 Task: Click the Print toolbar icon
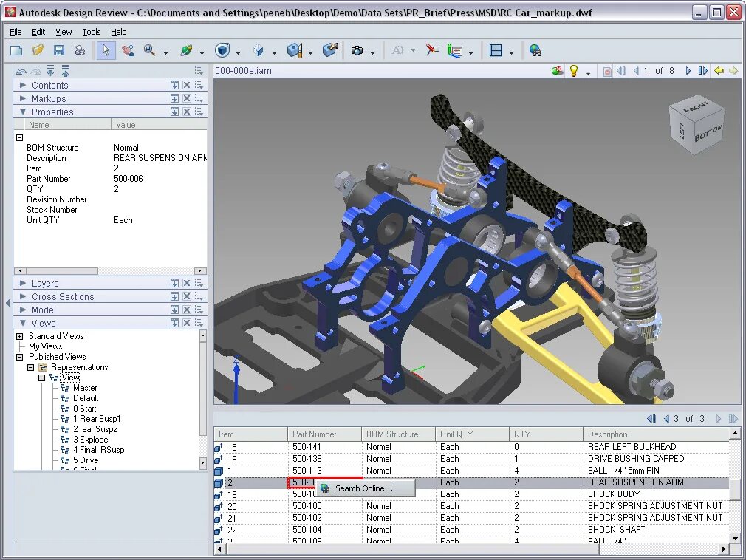(80, 50)
